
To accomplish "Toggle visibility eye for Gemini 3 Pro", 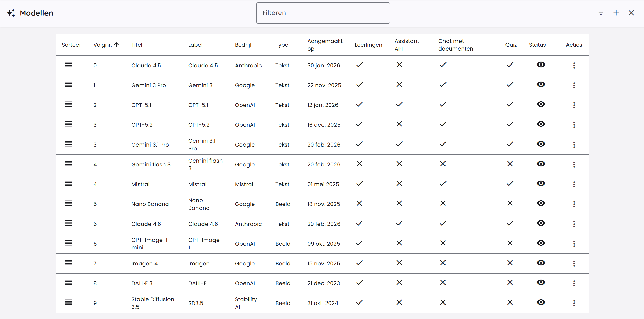I will point(541,85).
